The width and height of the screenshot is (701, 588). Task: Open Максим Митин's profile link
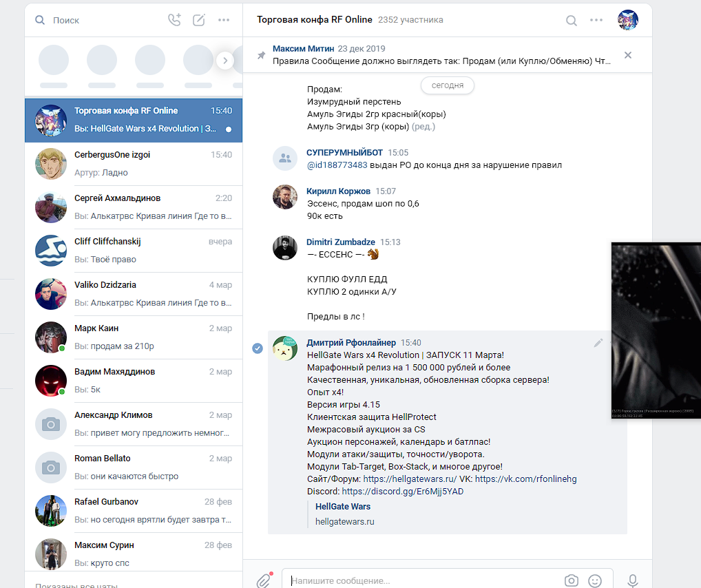tap(304, 48)
